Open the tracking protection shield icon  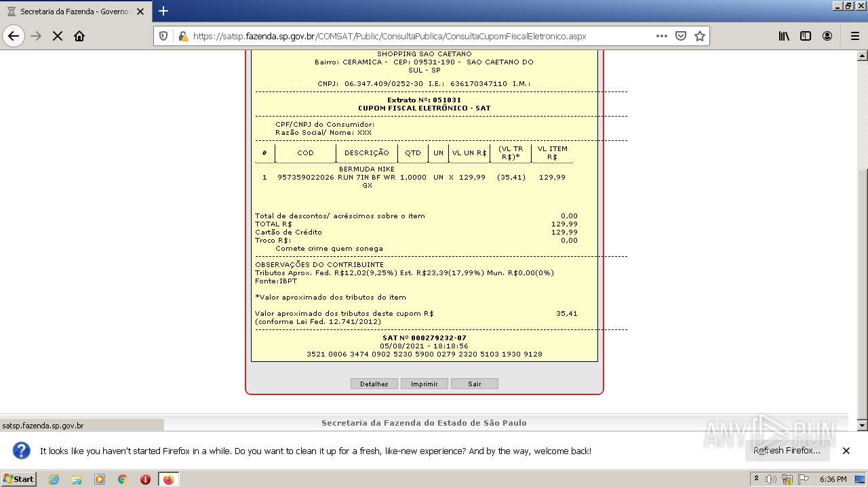163,36
